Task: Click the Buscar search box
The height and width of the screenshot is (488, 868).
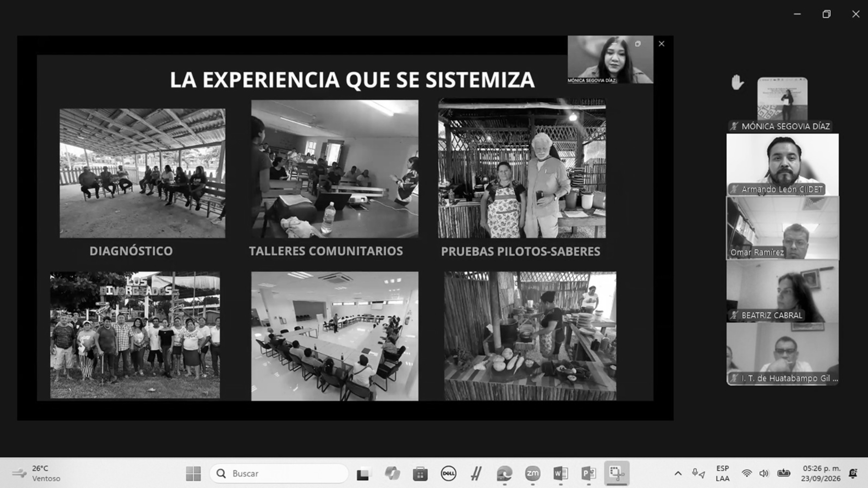Action: [279, 474]
